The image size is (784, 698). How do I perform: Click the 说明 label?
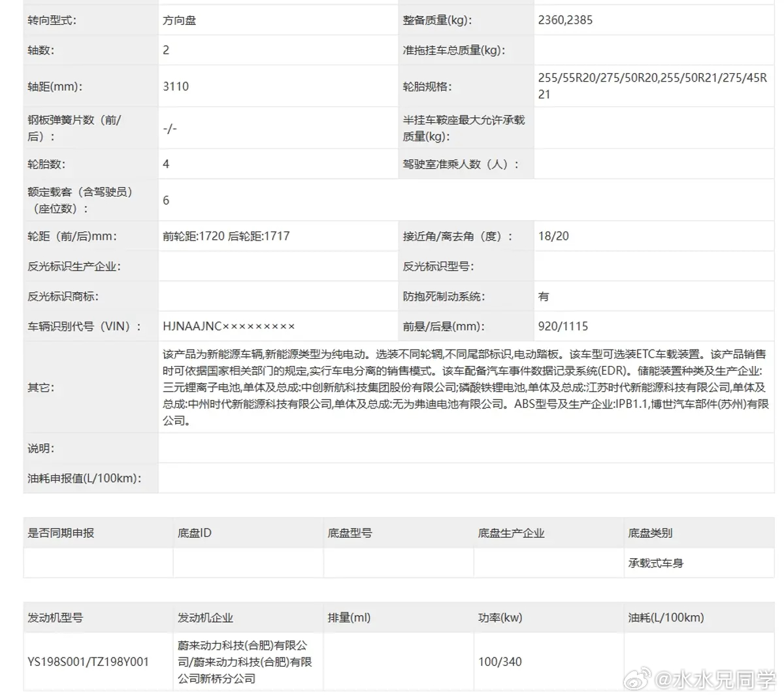point(41,448)
